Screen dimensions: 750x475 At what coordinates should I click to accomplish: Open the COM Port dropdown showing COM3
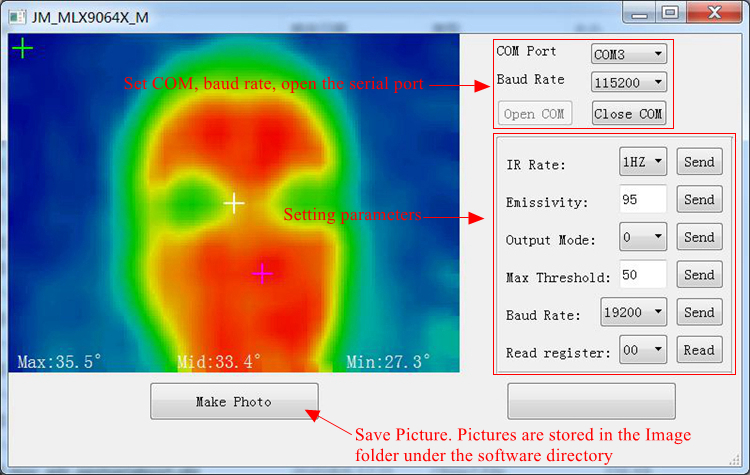click(x=629, y=54)
